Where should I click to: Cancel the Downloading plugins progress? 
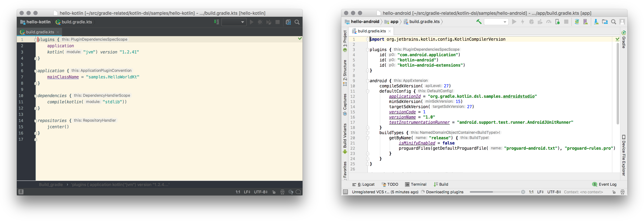(523, 192)
